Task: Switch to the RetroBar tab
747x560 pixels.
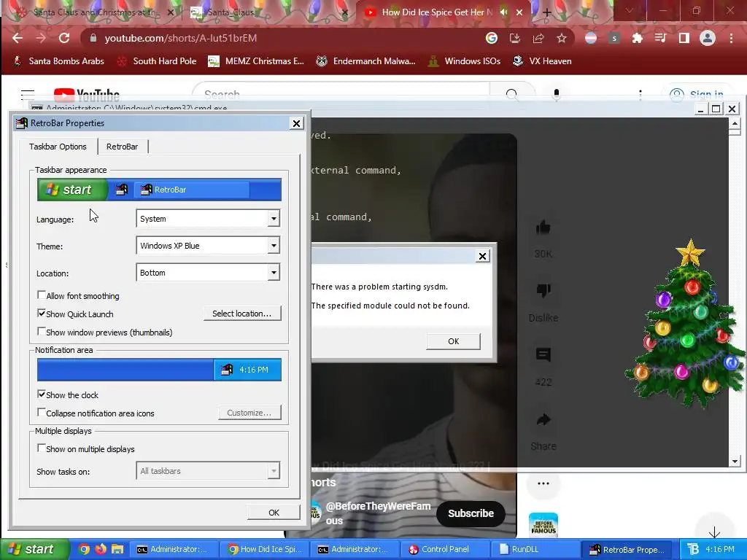Action: coord(122,146)
